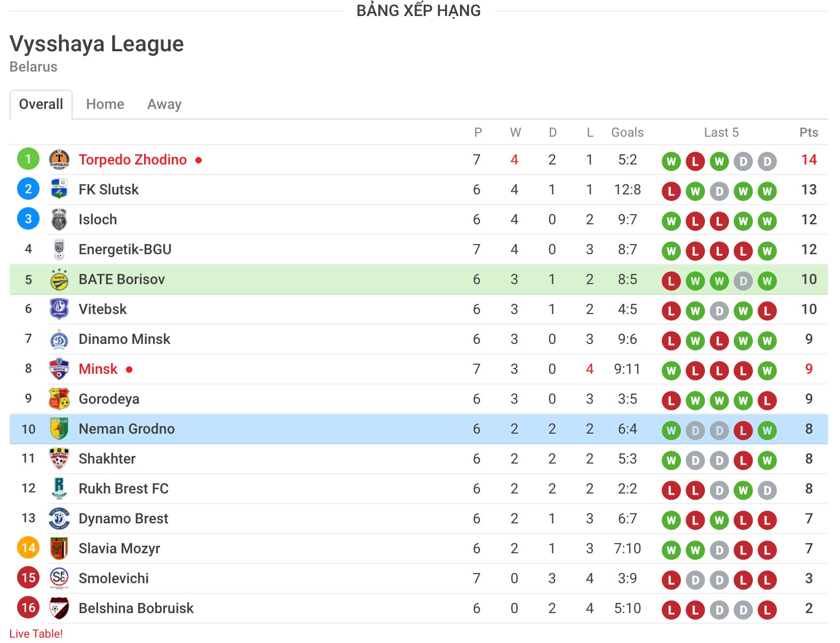Click the Live Table! link
Screen dimensions: 840x643
(36, 633)
